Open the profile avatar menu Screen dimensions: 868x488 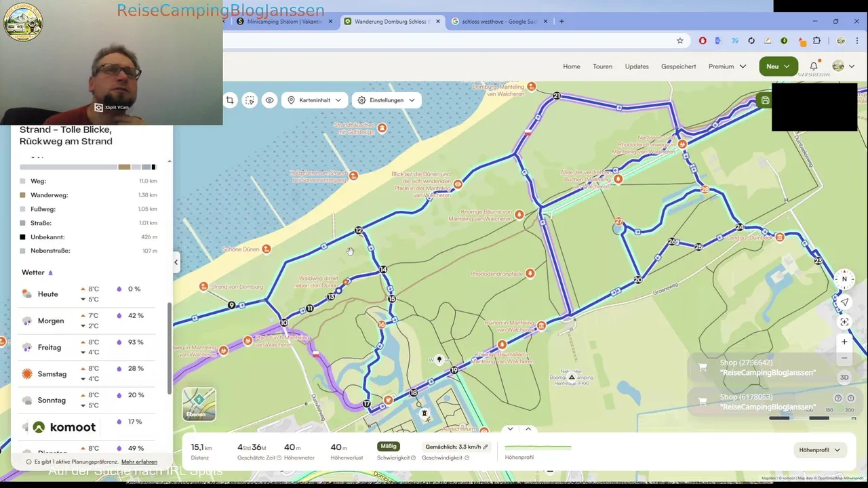(x=843, y=66)
